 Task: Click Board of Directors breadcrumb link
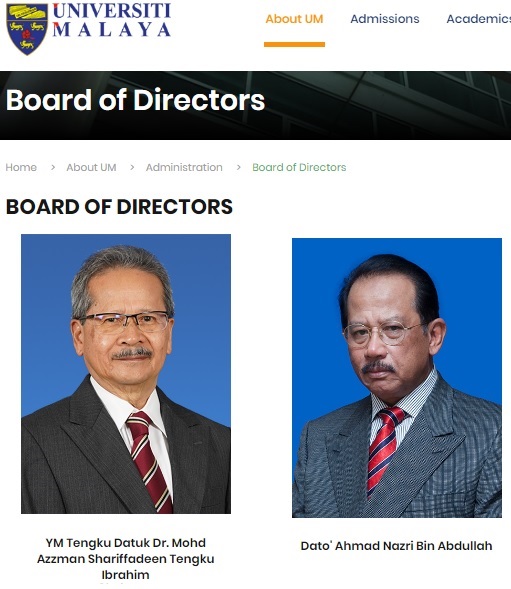(x=299, y=167)
